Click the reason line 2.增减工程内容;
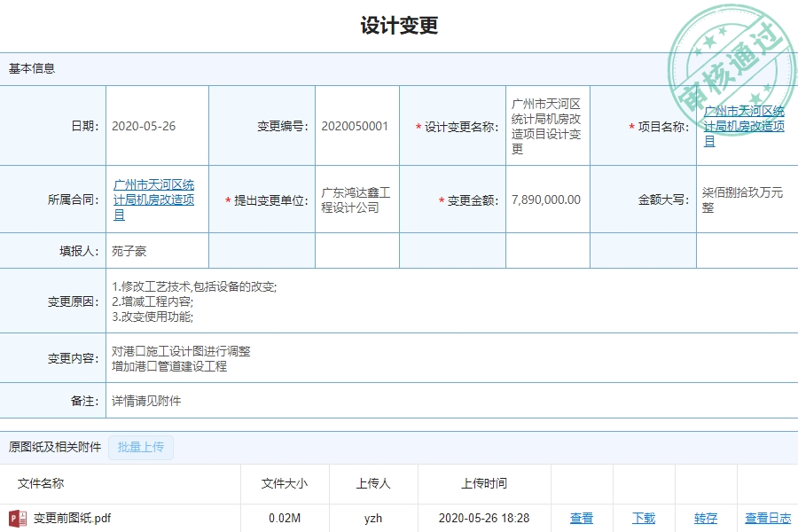 [x=153, y=301]
